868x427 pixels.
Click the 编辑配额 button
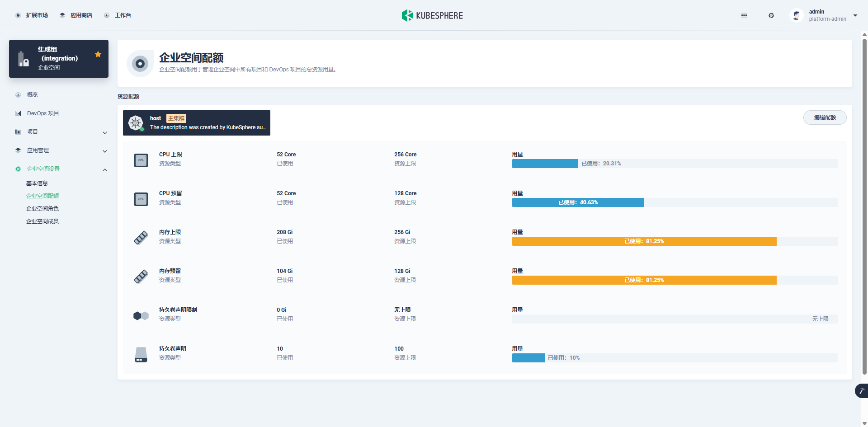[x=825, y=117]
